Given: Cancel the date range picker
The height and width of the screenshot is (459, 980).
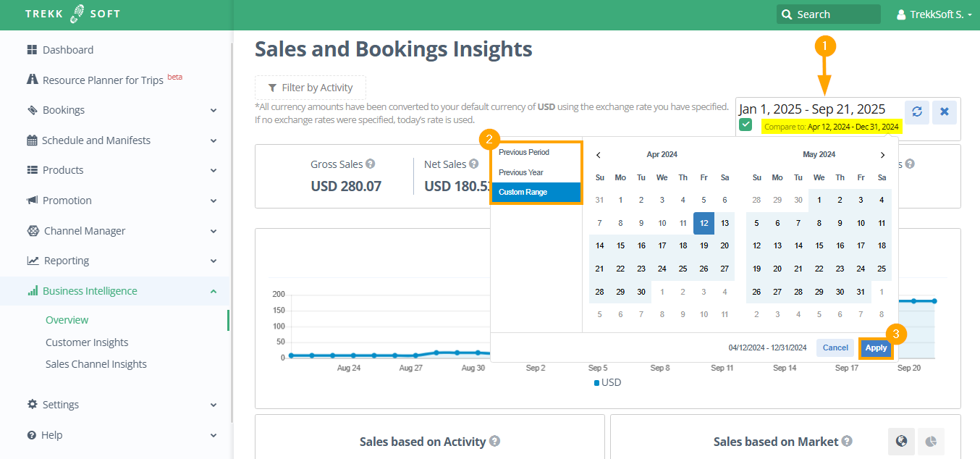Looking at the screenshot, I should (x=835, y=348).
